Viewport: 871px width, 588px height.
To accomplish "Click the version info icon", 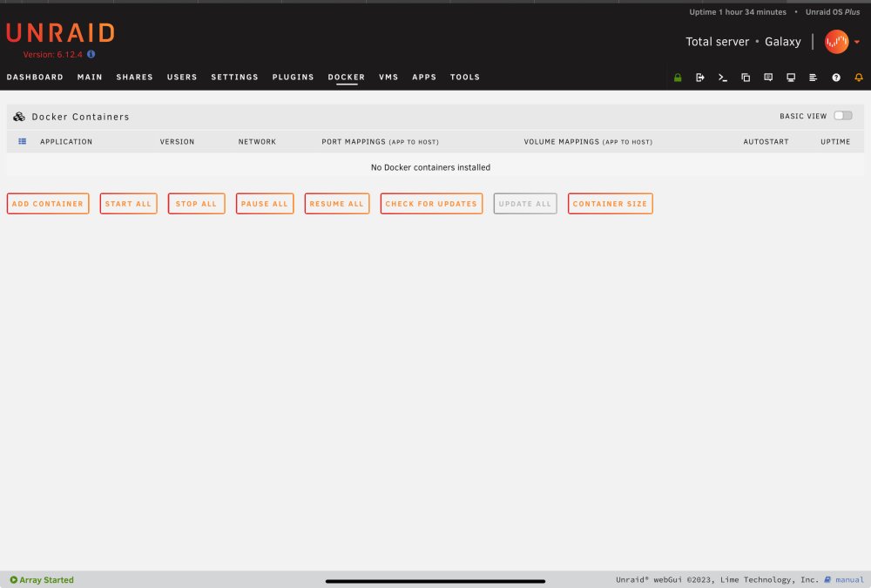I will [91, 54].
